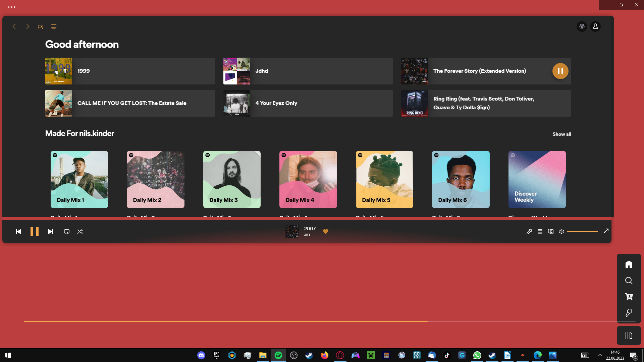Go to Home in the sidebar
This screenshot has height=362, width=644.
tap(629, 264)
